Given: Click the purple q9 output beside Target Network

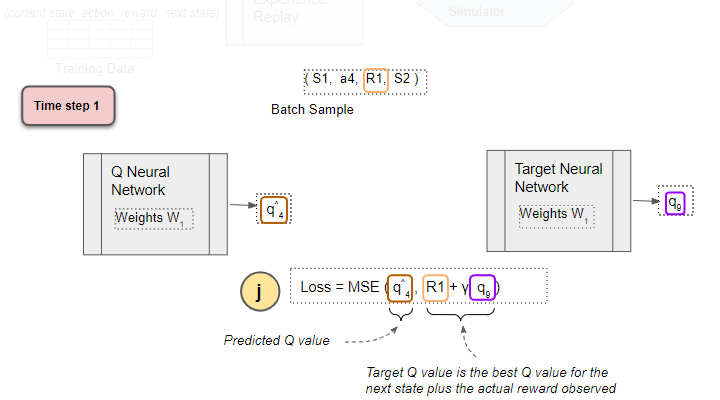Looking at the screenshot, I should (676, 203).
